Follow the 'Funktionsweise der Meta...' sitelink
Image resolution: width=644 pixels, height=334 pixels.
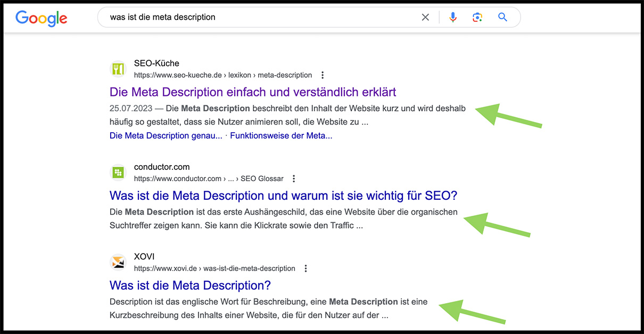[281, 136]
